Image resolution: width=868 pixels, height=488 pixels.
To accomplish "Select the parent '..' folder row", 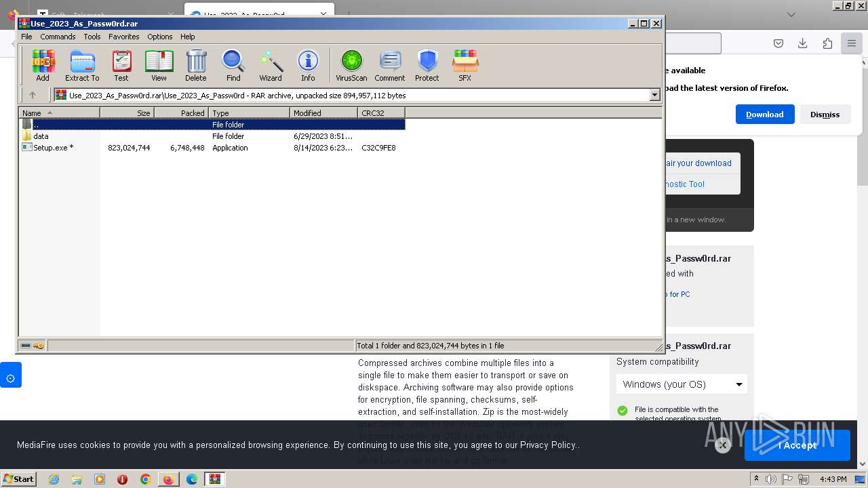I will tap(212, 124).
